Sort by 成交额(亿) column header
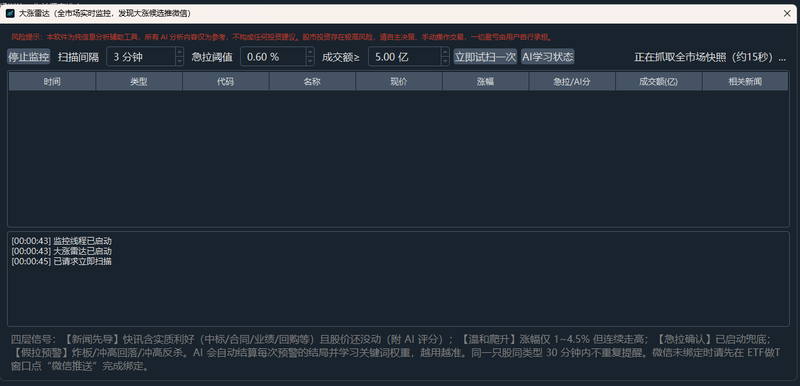Screen dimensions: 800x386 (x=659, y=81)
